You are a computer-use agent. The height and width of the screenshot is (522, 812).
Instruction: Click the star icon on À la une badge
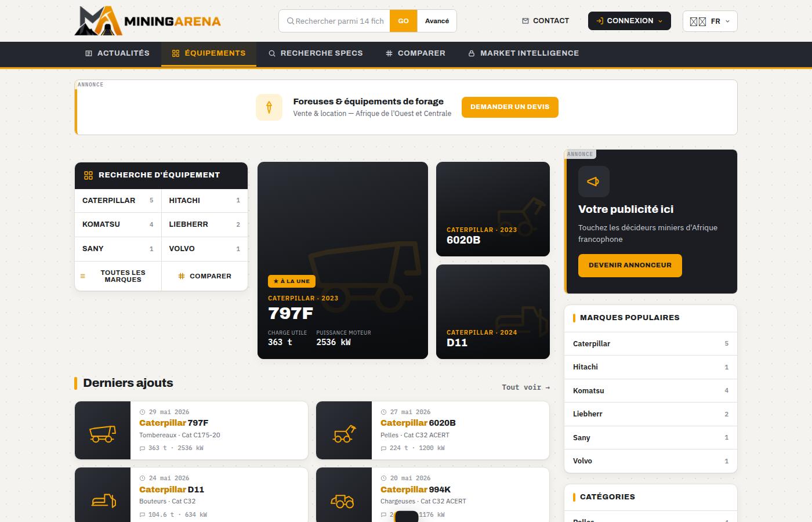276,281
